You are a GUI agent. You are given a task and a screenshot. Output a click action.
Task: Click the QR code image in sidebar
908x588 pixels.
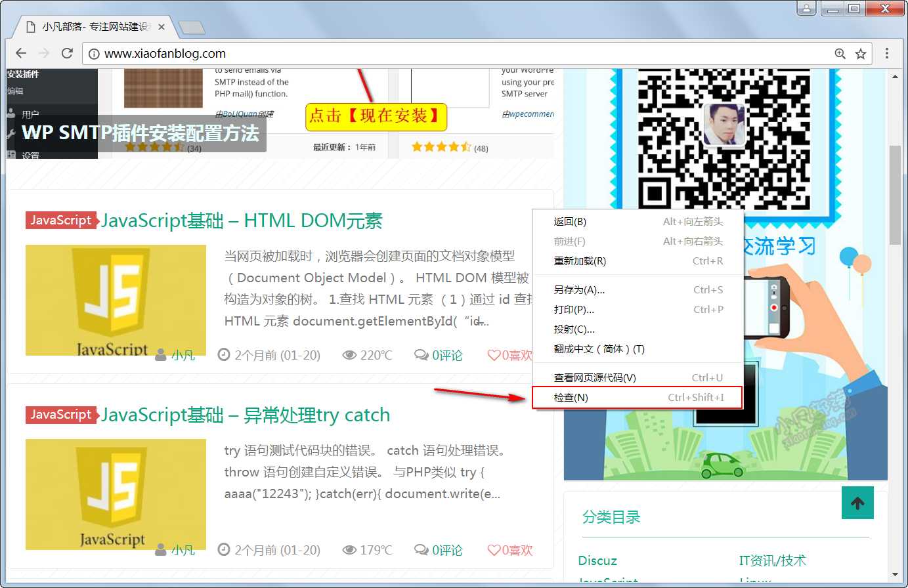pos(724,139)
